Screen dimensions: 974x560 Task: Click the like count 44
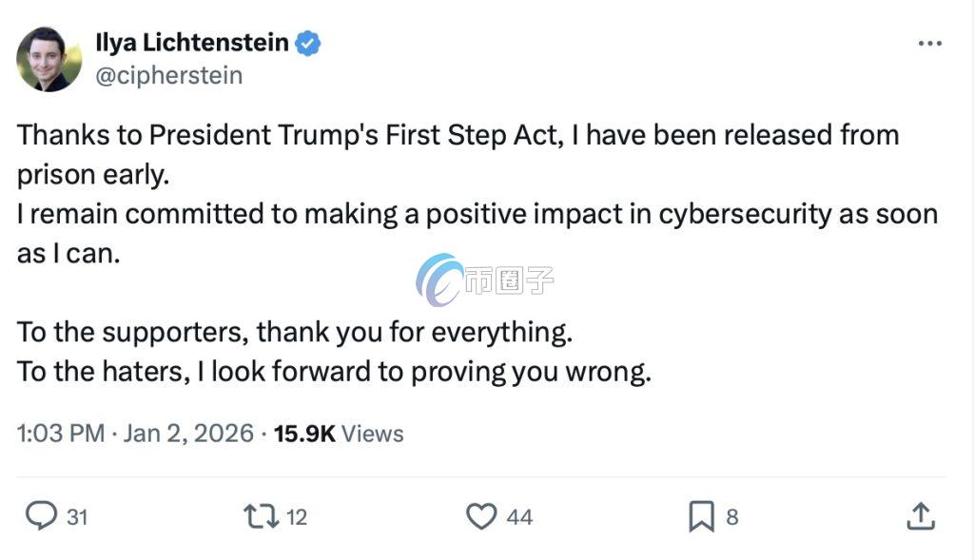pyautogui.click(x=519, y=517)
